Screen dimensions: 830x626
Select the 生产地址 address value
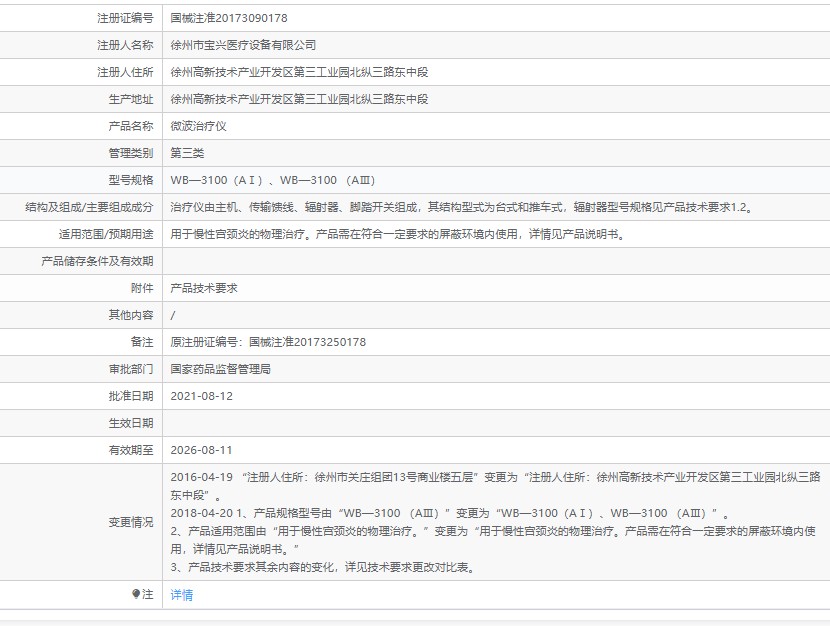pyautogui.click(x=299, y=99)
